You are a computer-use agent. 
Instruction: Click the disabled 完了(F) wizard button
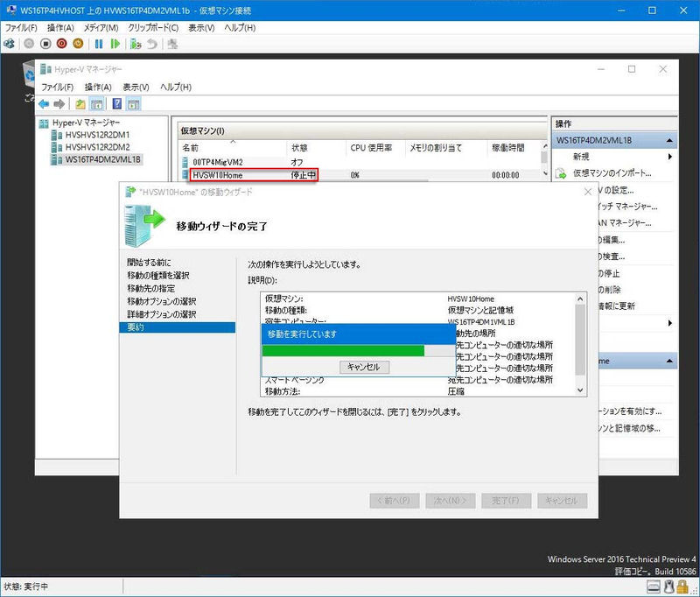click(x=506, y=501)
